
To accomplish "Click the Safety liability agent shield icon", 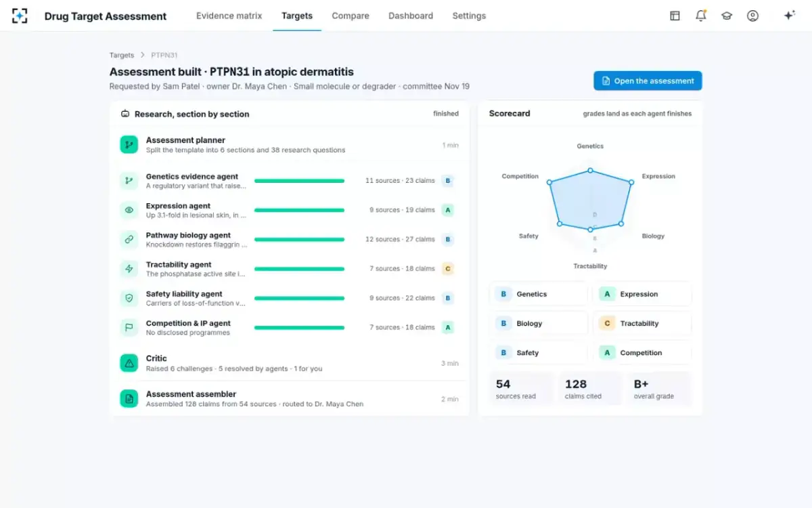I will coord(129,298).
